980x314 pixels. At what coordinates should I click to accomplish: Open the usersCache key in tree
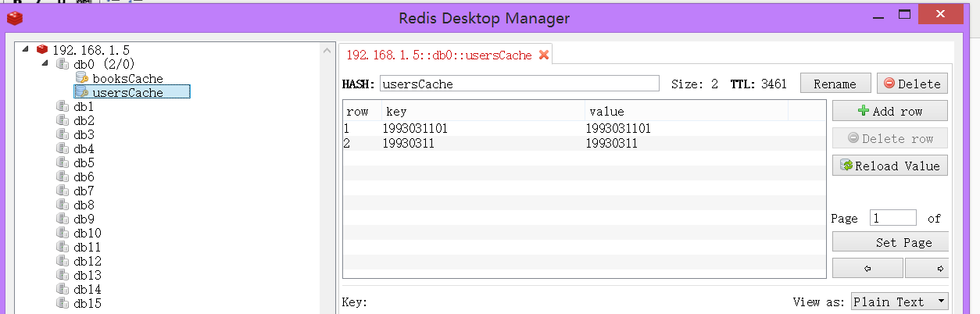(x=127, y=92)
